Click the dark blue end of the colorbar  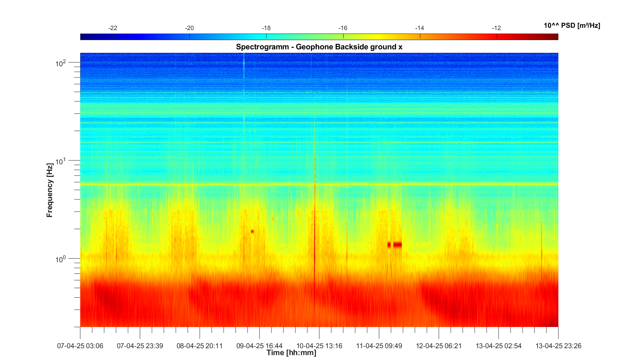tap(84, 37)
